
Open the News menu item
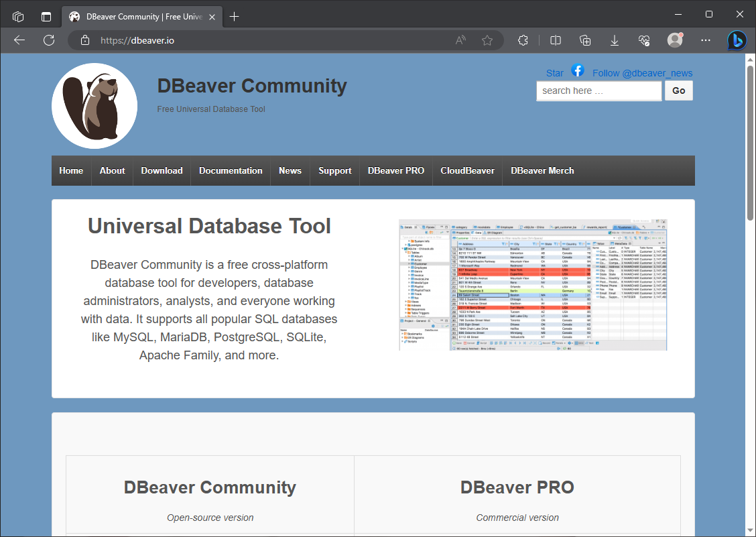290,171
